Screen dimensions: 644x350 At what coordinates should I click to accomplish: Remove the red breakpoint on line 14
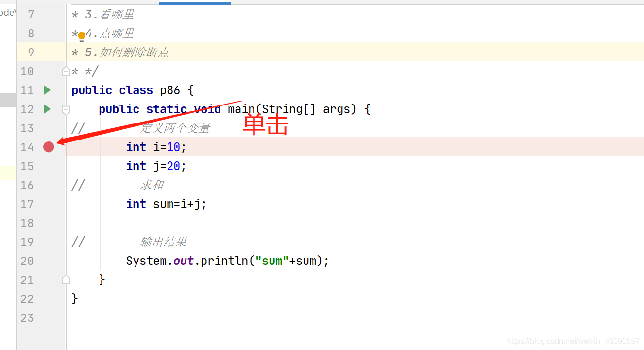(49, 147)
